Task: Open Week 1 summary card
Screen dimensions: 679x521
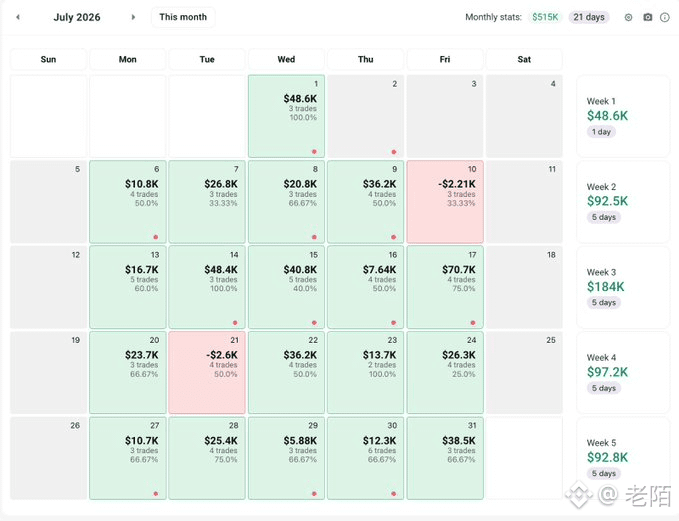Action: [623, 116]
